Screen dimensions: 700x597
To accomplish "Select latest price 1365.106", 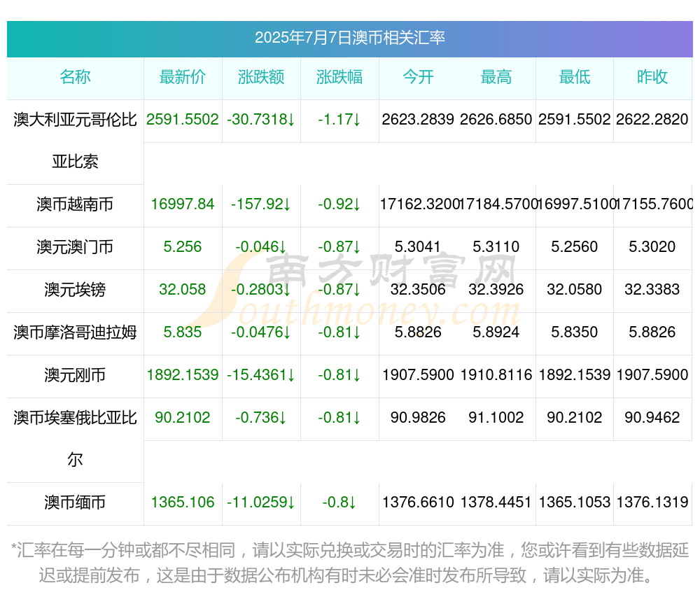I will click(x=183, y=502).
